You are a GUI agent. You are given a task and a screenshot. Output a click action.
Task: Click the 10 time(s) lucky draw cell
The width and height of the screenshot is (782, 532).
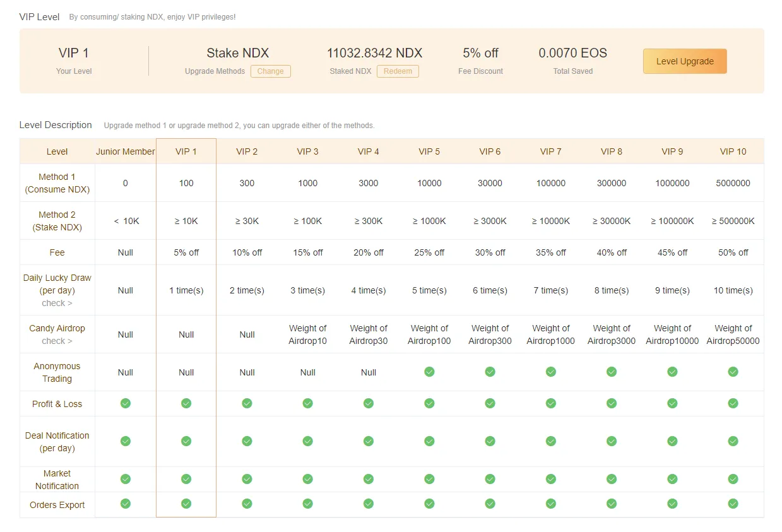733,290
